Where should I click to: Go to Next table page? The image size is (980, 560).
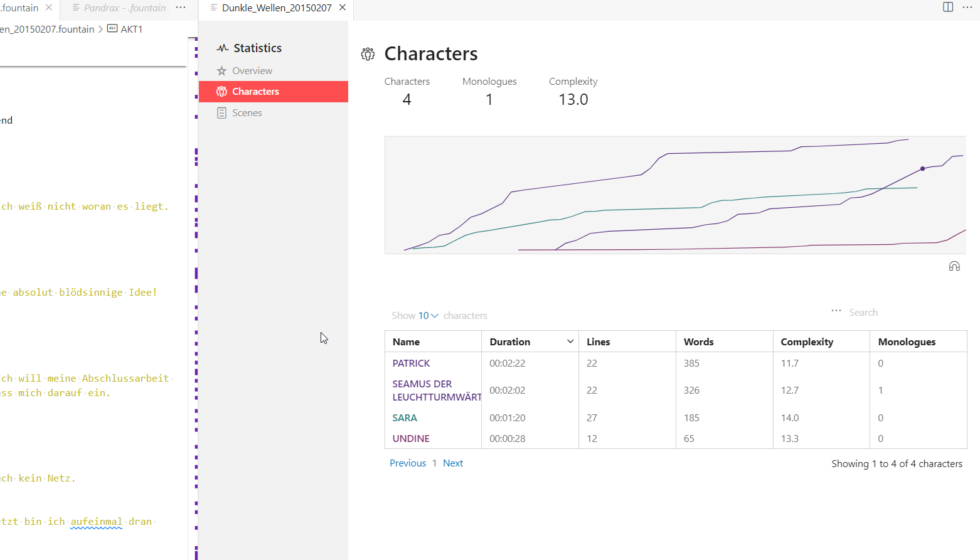click(x=453, y=463)
